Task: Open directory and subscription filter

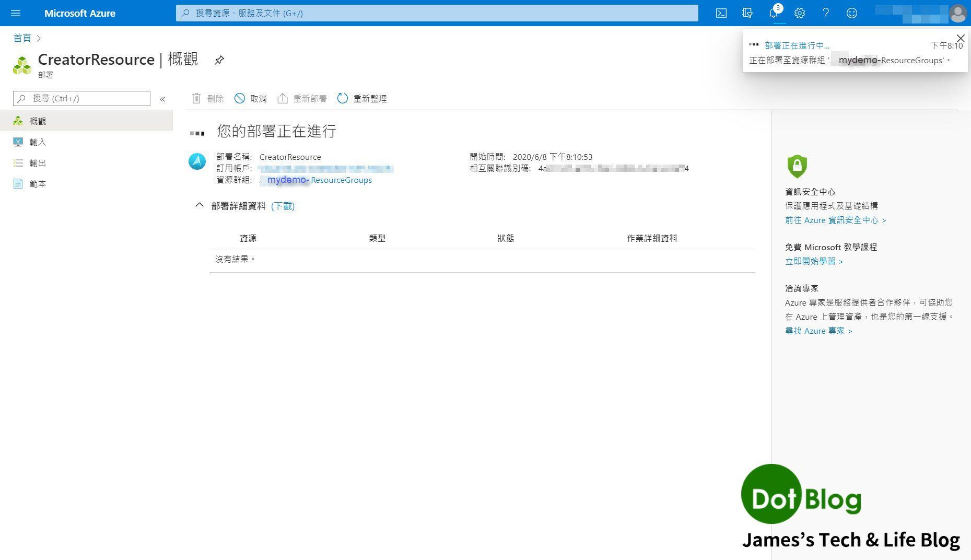Action: click(747, 13)
